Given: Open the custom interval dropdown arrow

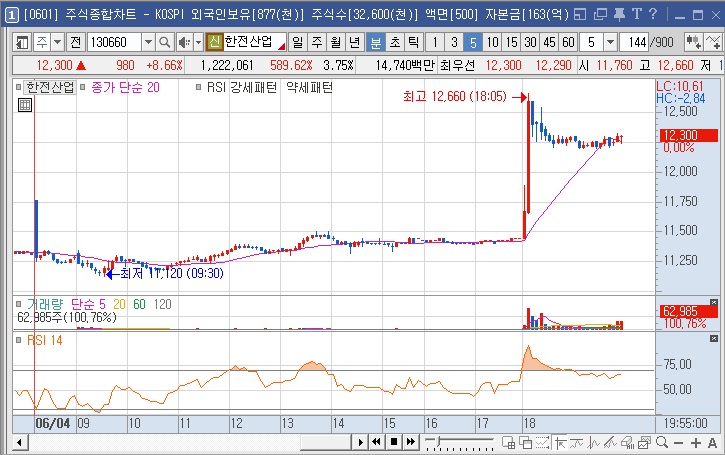Looking at the screenshot, I should coord(610,43).
